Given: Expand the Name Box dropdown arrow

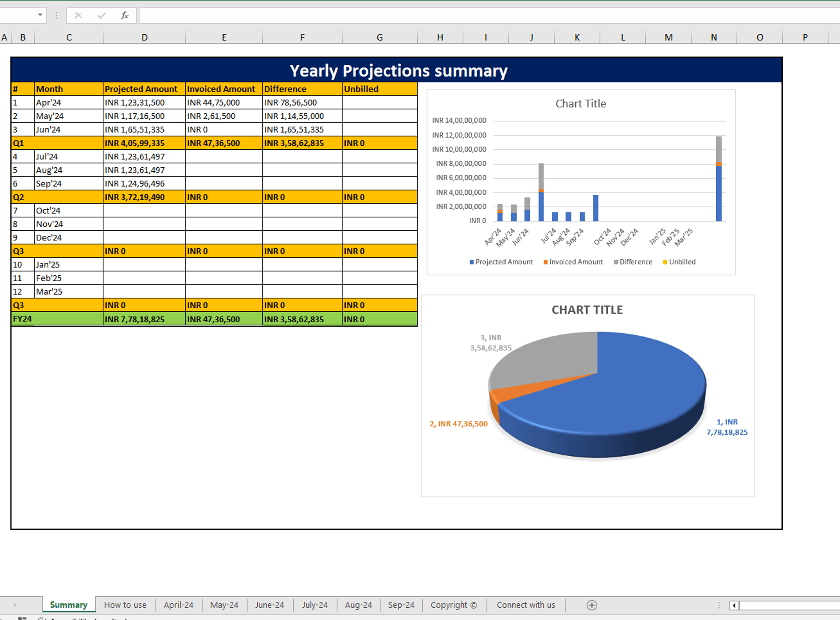Looking at the screenshot, I should [40, 15].
